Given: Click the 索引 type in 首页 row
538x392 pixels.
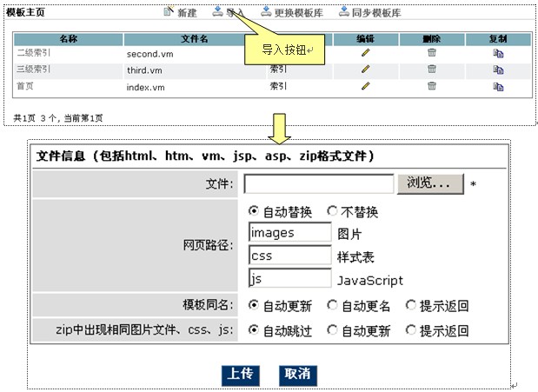Looking at the screenshot, I should click(278, 85).
